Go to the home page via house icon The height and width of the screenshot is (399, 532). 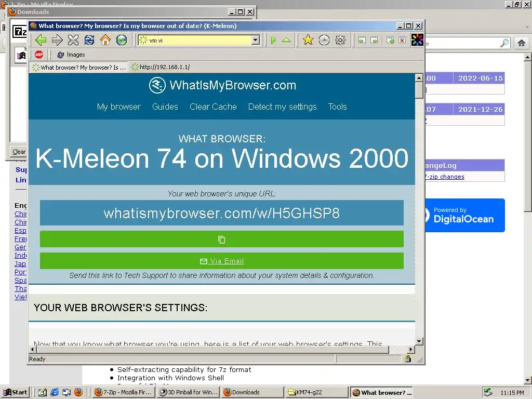(x=105, y=40)
